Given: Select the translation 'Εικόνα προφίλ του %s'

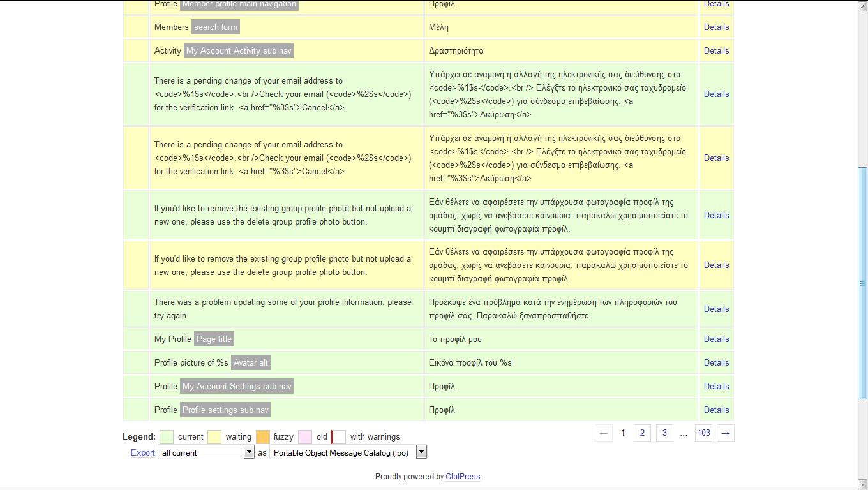Looking at the screenshot, I should [470, 362].
